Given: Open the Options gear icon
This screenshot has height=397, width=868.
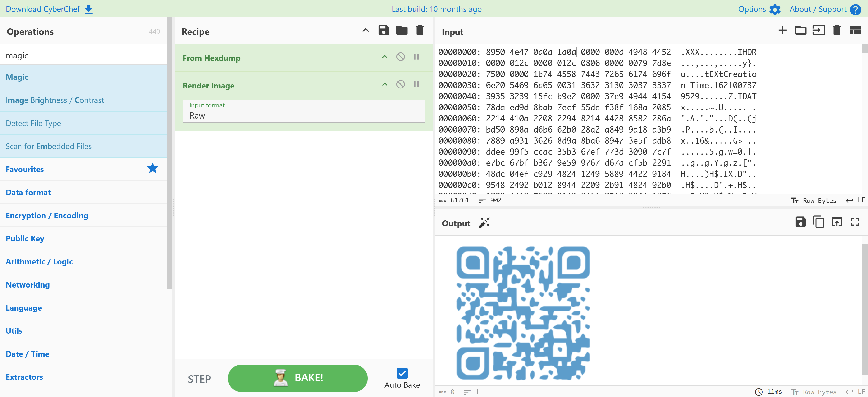Looking at the screenshot, I should (x=775, y=10).
